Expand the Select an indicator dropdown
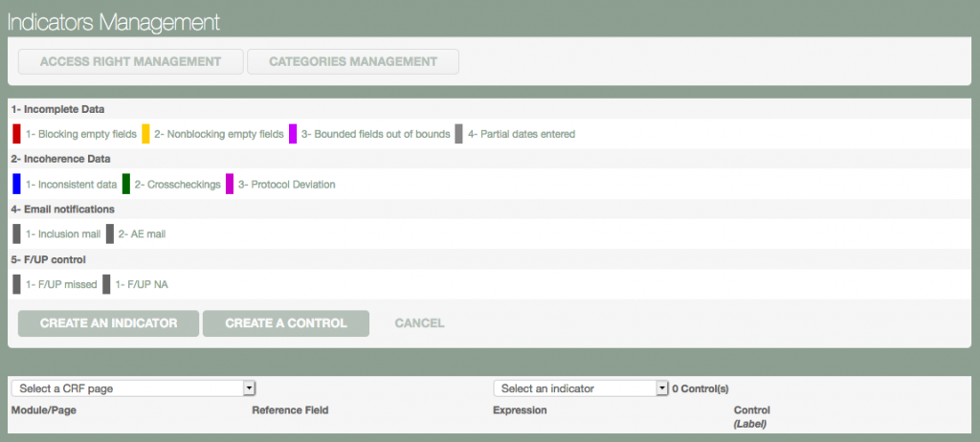980x442 pixels. pos(580,388)
